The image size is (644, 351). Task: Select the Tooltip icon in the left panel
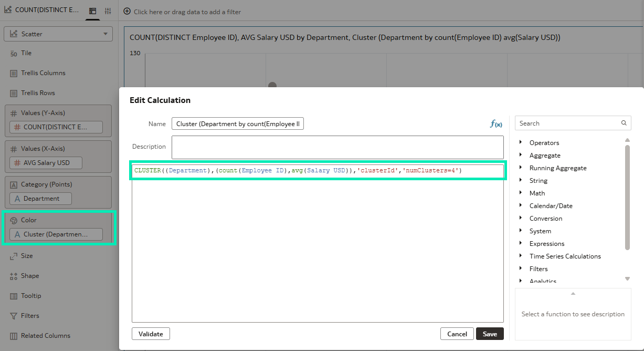pyautogui.click(x=15, y=295)
